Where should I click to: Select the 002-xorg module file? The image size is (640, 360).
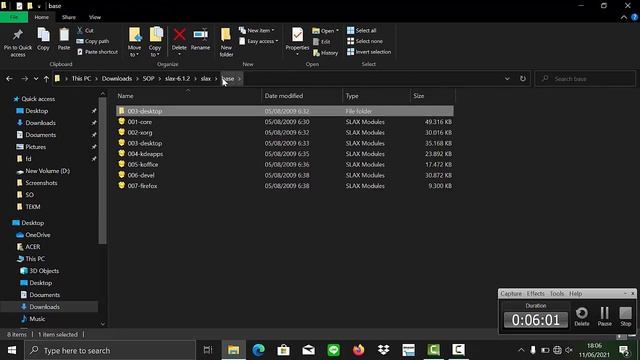pos(284,132)
